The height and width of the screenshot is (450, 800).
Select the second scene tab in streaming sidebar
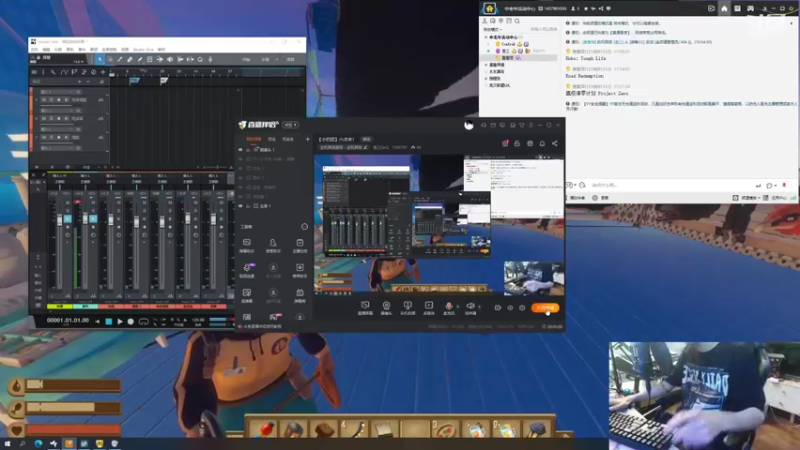[272, 139]
